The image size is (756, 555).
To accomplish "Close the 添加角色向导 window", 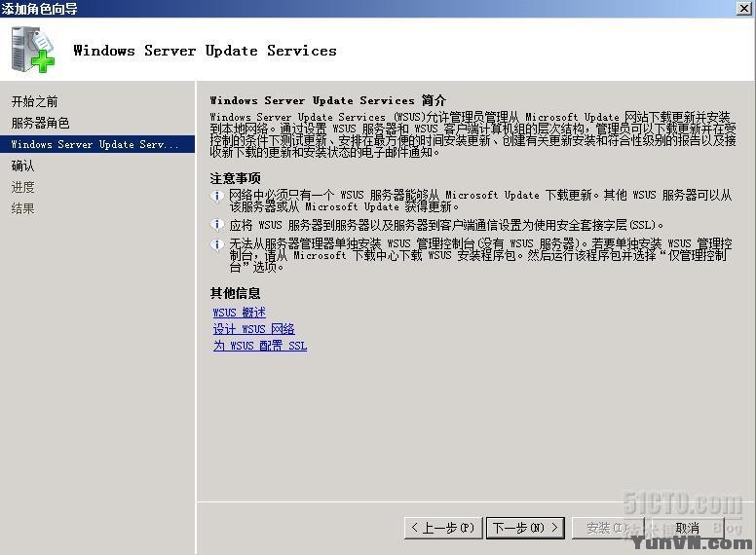I will point(744,8).
